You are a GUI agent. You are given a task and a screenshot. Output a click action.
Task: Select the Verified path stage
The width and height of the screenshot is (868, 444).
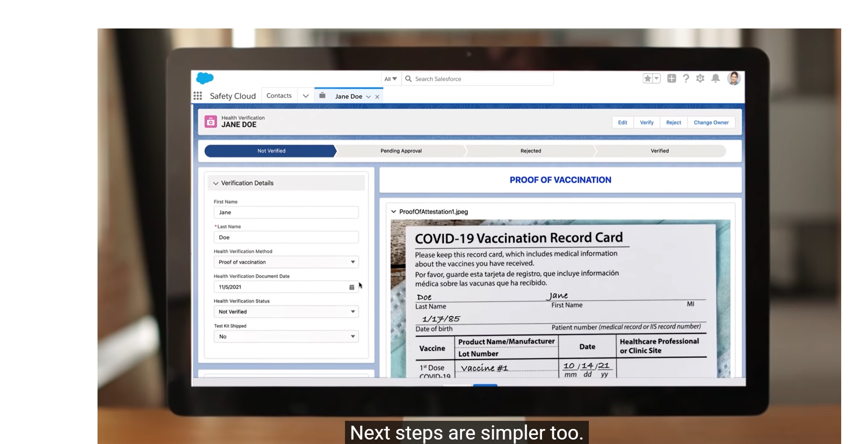[x=660, y=151]
